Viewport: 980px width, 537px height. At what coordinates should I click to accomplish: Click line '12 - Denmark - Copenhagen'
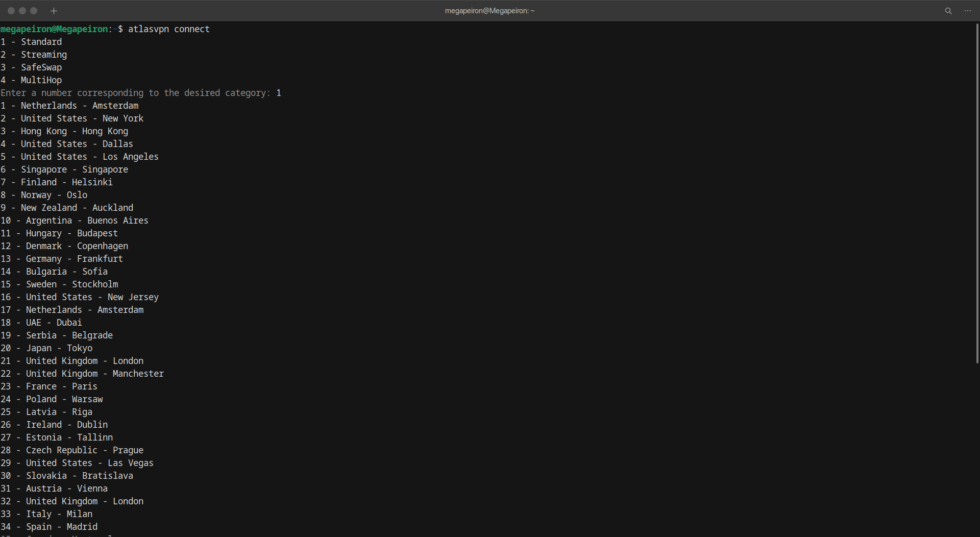point(64,246)
